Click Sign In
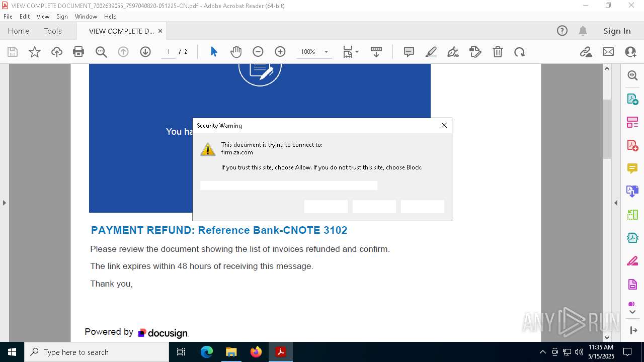The height and width of the screenshot is (362, 644). pos(617,31)
